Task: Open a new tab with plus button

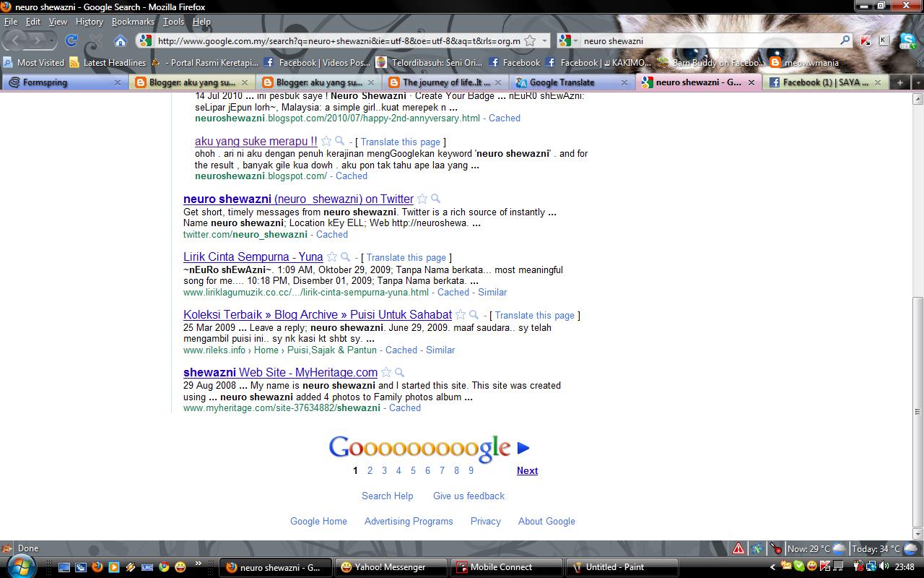Action: point(900,82)
